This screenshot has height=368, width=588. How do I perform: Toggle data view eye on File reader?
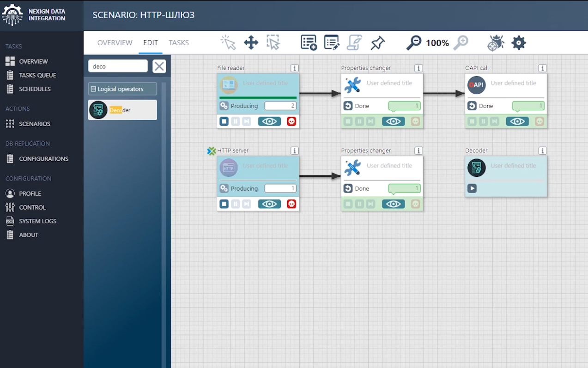(269, 121)
